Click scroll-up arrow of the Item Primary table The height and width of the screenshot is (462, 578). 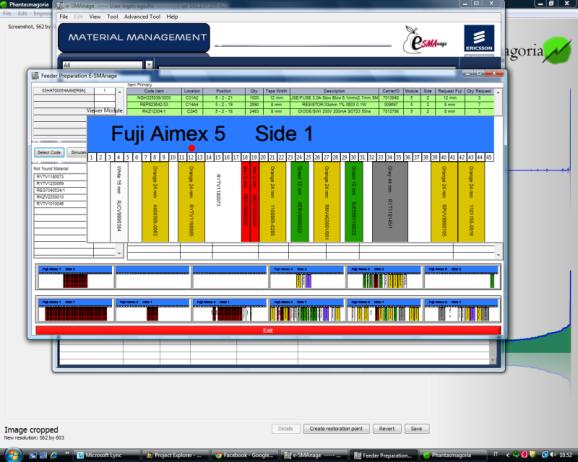point(498,93)
